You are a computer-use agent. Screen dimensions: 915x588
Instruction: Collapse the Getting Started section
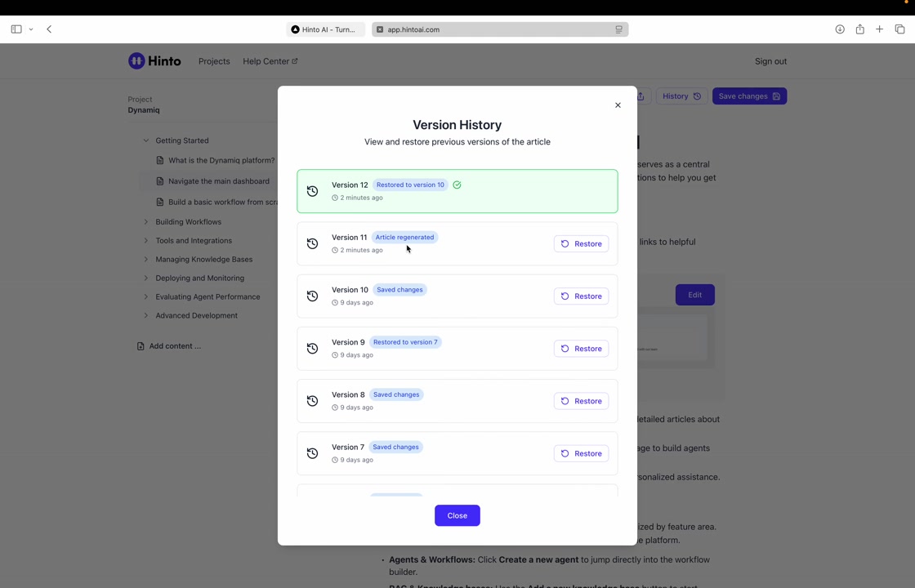coord(146,140)
